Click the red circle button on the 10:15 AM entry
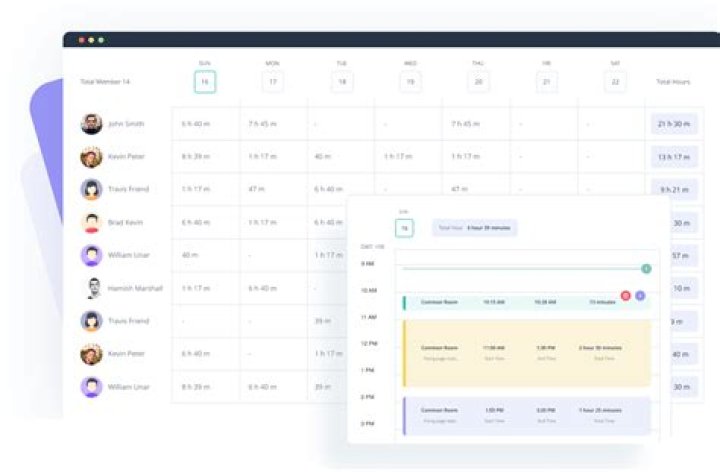This screenshot has height=472, width=720. [x=625, y=296]
